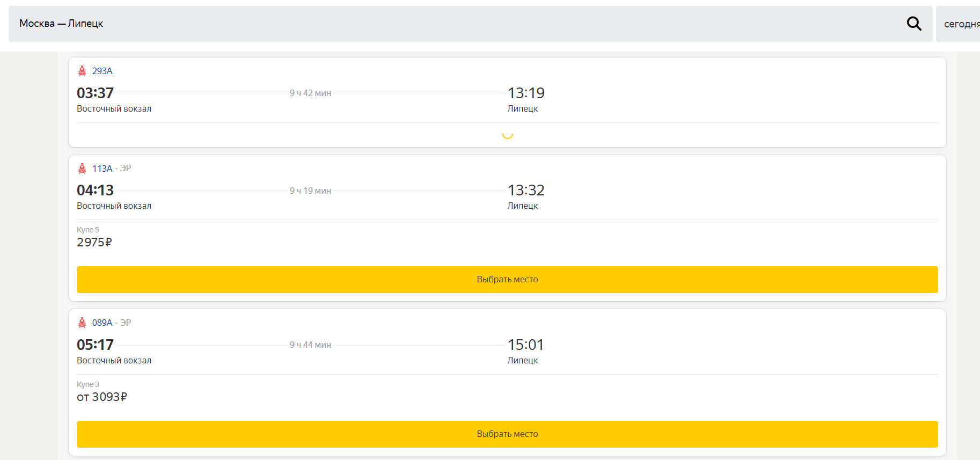Open train 113A details link
This screenshot has width=980, height=460.
pos(102,169)
